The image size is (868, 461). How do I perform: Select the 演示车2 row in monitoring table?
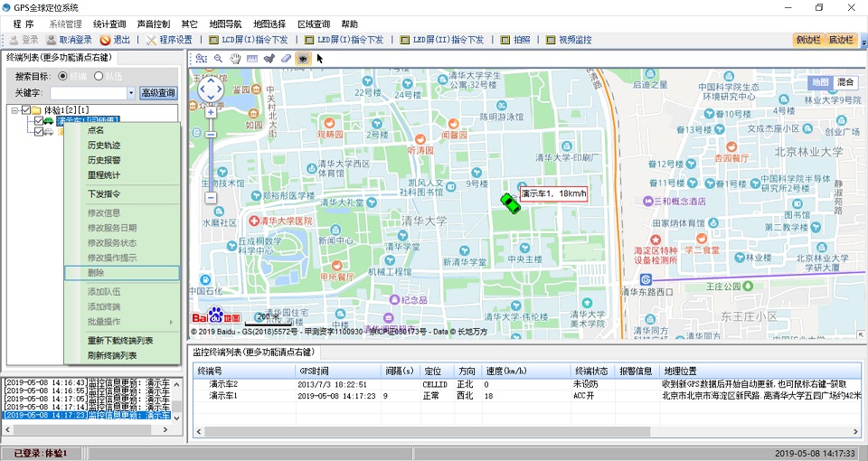(x=527, y=384)
